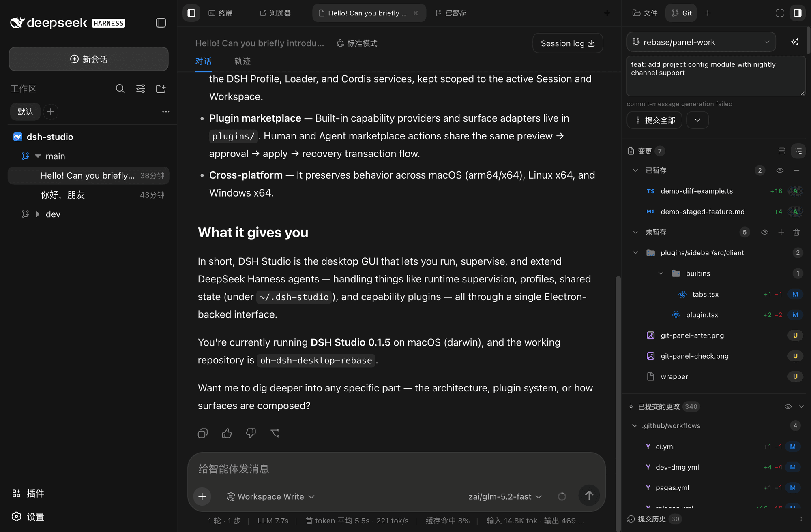Screen dimensions: 811x532
Task: Toggle the right sidebar panel
Action: [x=798, y=13]
